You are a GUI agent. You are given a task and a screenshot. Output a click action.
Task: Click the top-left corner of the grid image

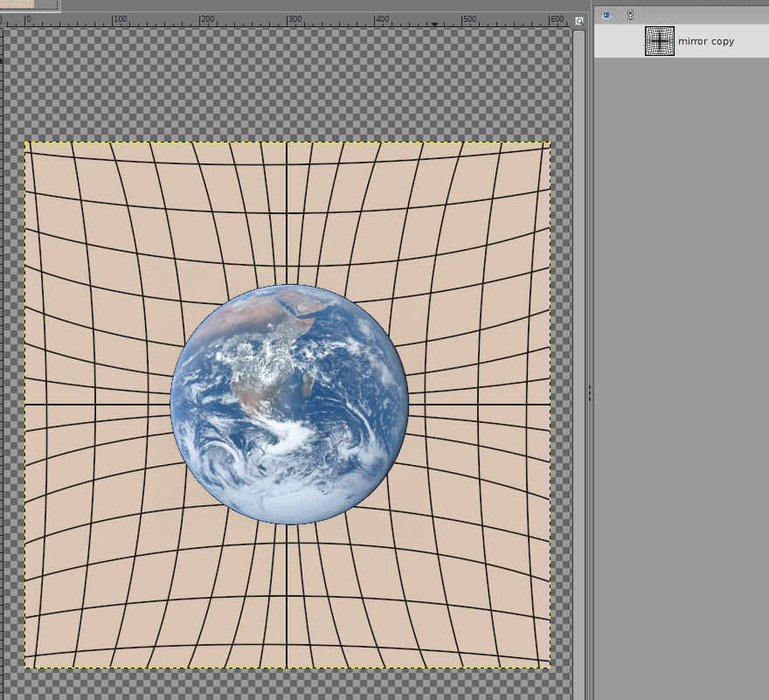(x=26, y=144)
